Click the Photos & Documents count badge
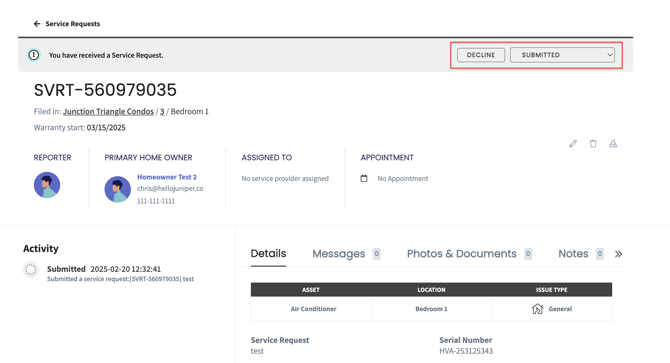 (x=528, y=254)
